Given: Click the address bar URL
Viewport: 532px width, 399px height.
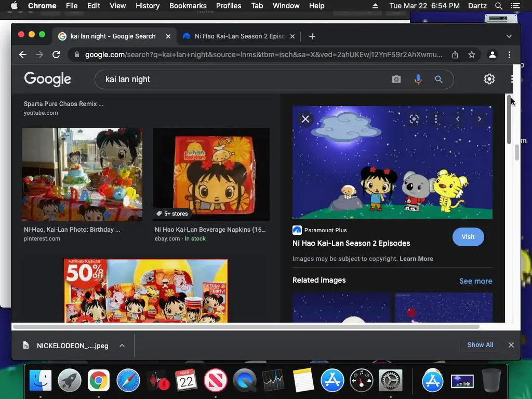Looking at the screenshot, I should (263, 55).
